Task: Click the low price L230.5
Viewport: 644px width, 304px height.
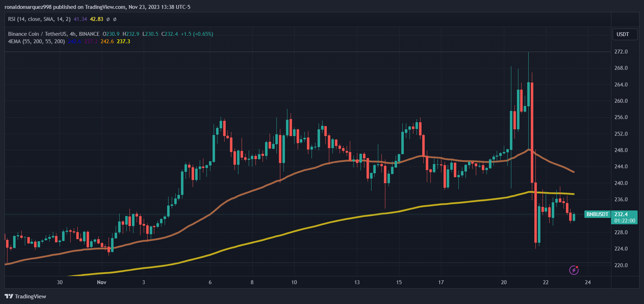Action: (150, 34)
